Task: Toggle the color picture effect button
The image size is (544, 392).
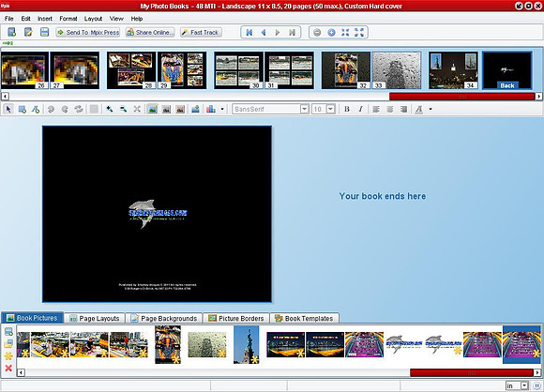Action: 152,110
